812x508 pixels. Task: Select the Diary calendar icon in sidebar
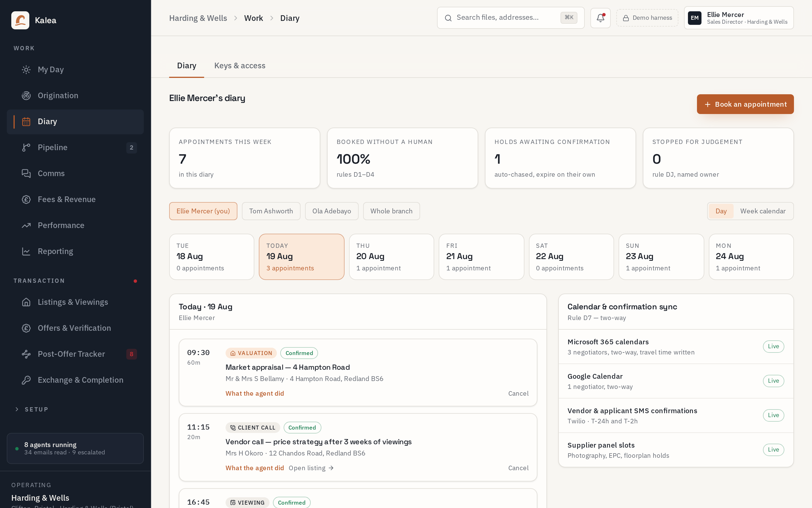26,122
